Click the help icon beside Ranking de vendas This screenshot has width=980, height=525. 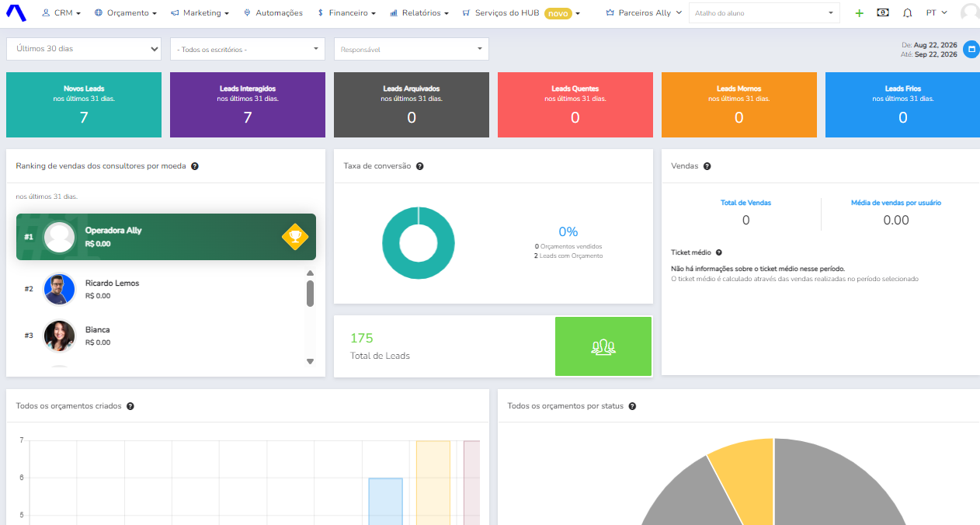click(195, 166)
